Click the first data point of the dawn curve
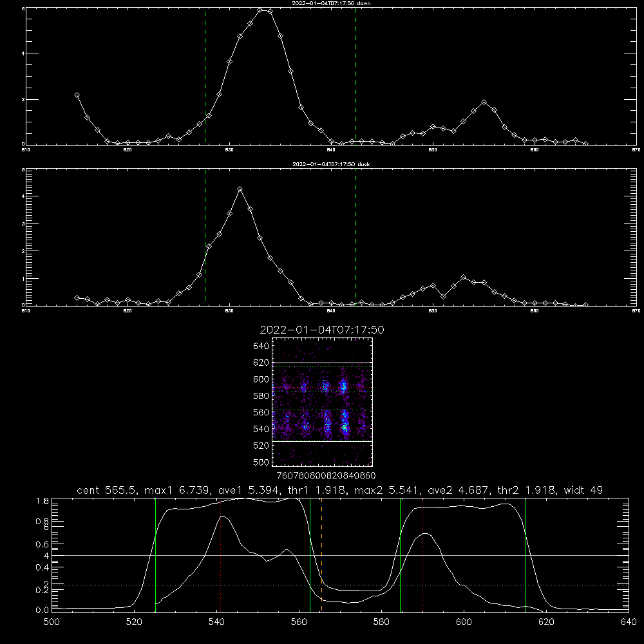The image size is (644, 644). (77, 95)
